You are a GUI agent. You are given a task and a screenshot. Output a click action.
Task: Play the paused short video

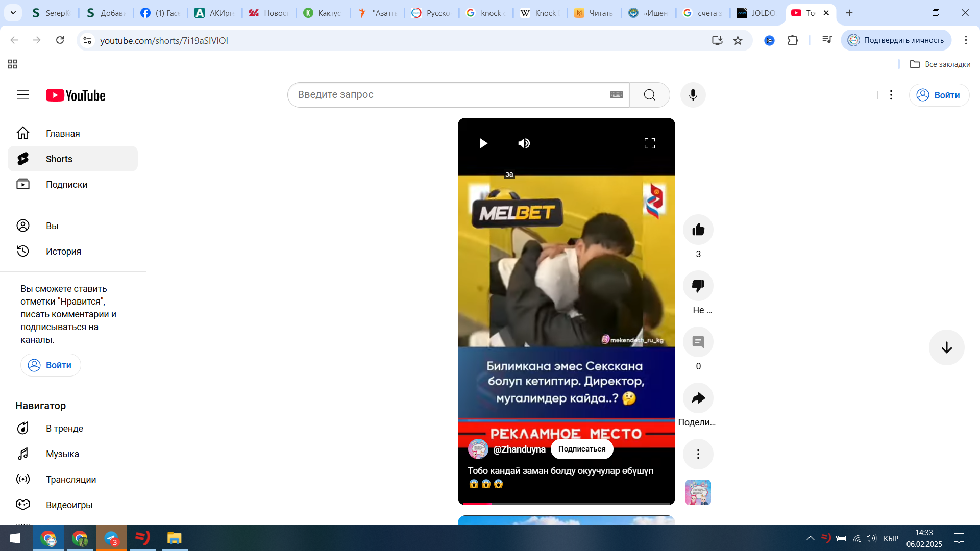click(x=483, y=143)
